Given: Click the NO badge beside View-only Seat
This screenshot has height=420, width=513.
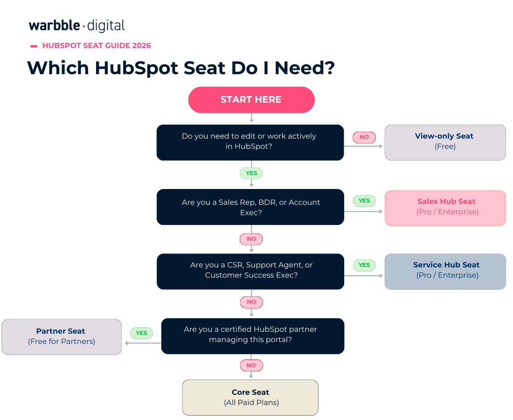Looking at the screenshot, I should [364, 137].
